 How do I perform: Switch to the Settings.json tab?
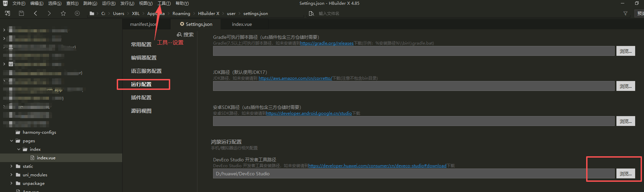point(196,24)
